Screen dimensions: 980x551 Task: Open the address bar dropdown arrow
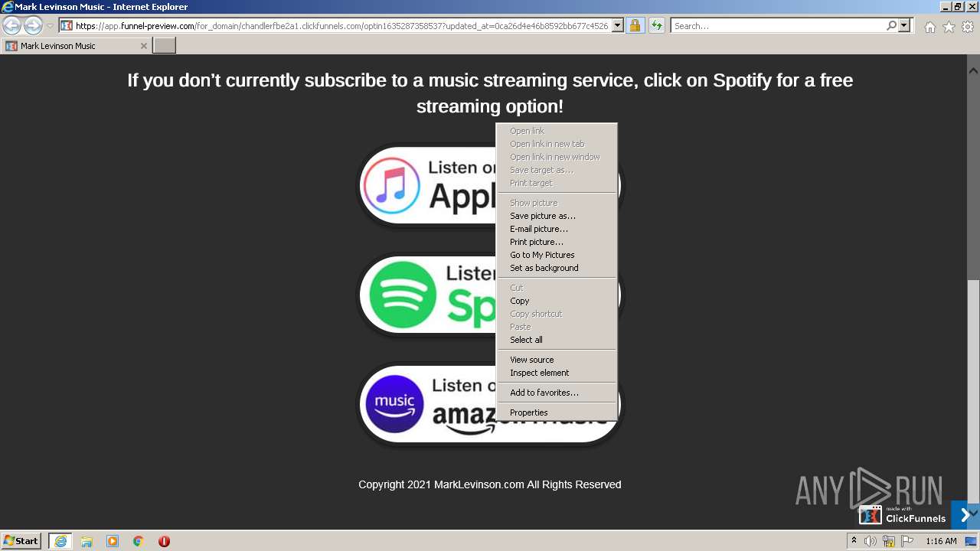click(x=618, y=25)
